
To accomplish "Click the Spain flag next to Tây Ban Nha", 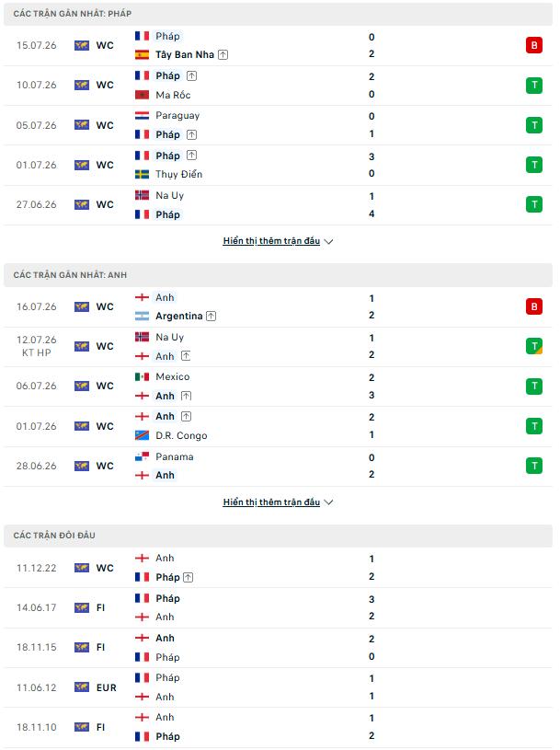I will [x=142, y=55].
